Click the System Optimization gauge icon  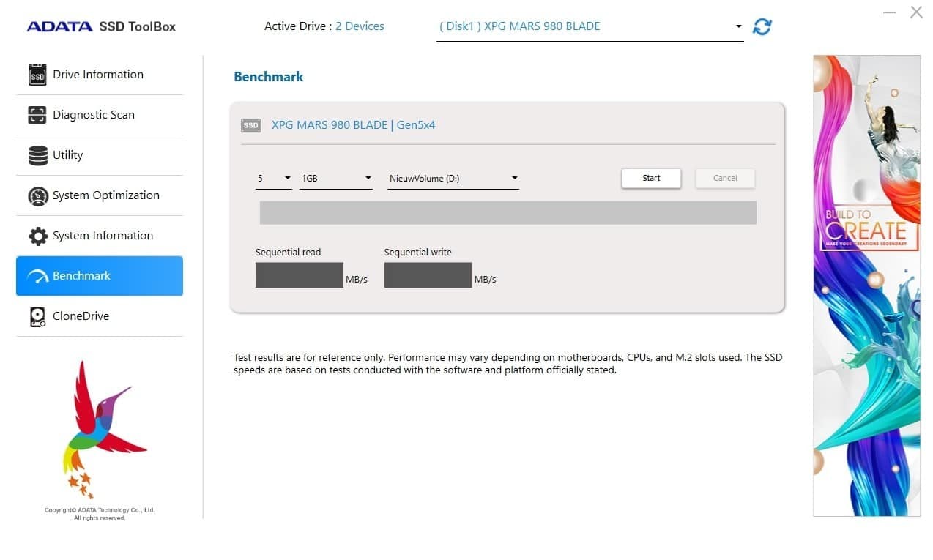37,195
